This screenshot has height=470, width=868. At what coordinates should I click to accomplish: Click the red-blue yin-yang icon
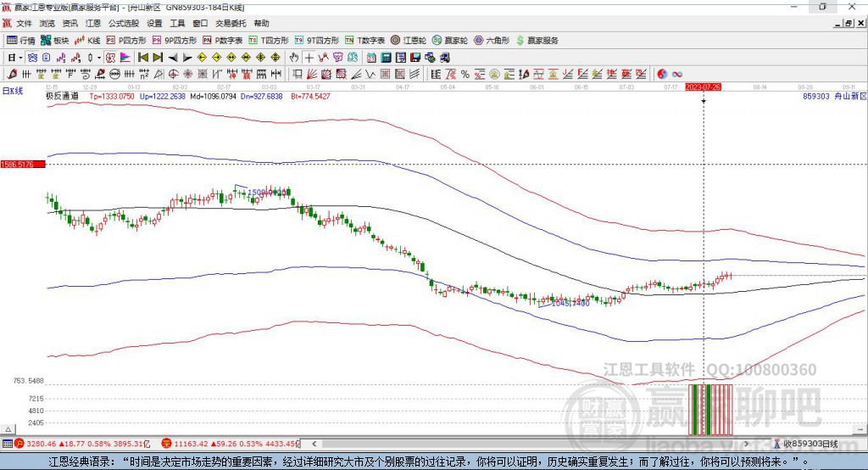click(x=662, y=75)
